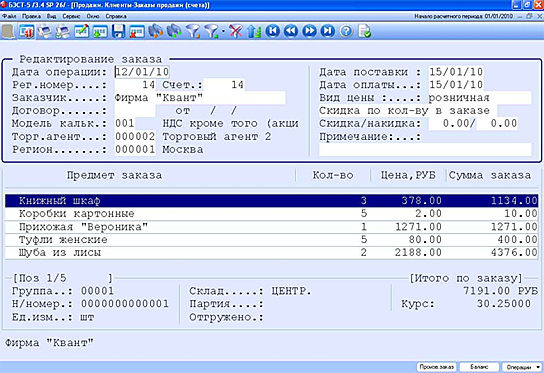
Task: Click the Заказчик field Фирма "Квант"
Action: 200,98
